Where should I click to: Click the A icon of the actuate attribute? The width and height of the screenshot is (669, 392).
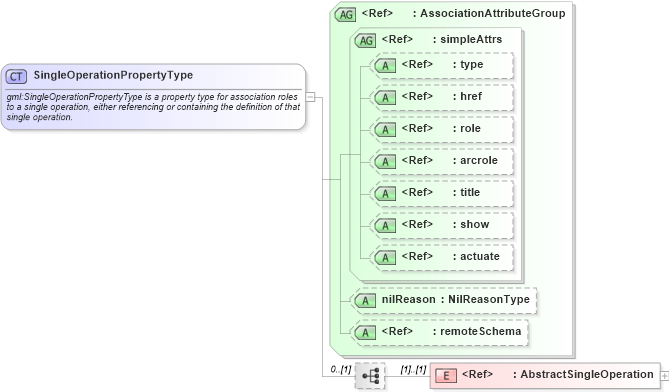(x=385, y=258)
